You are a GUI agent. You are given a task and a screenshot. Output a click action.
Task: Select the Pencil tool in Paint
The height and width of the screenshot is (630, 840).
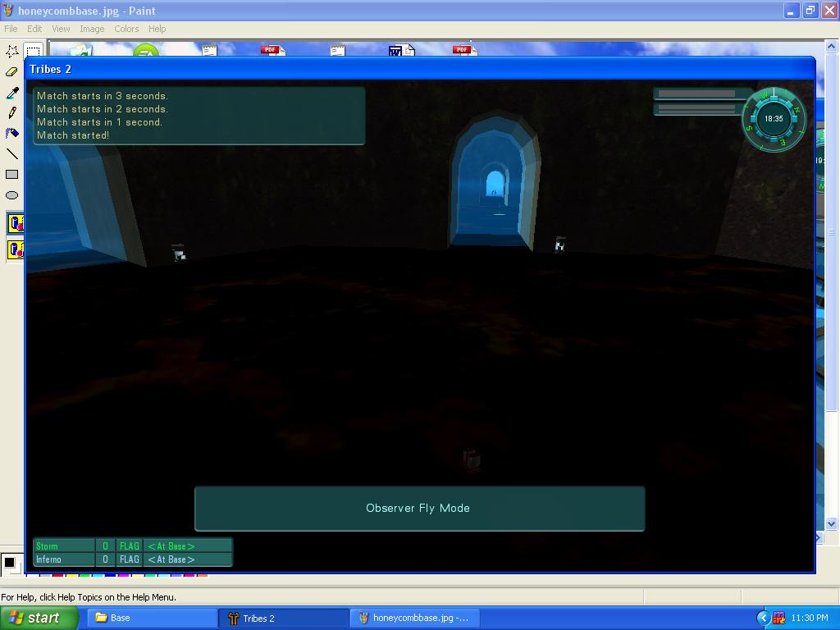[11, 113]
